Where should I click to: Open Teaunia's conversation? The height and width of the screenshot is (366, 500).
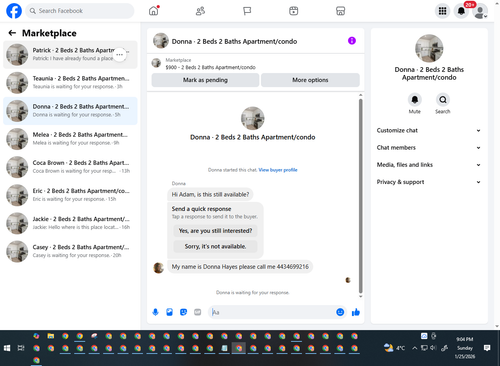(70, 83)
